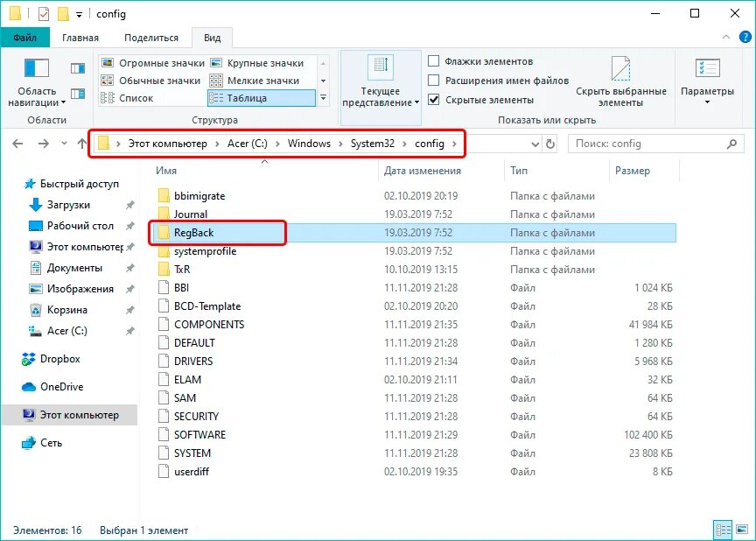The height and width of the screenshot is (541, 756).
Task: Open Корзина in quick access
Action: pos(59,310)
